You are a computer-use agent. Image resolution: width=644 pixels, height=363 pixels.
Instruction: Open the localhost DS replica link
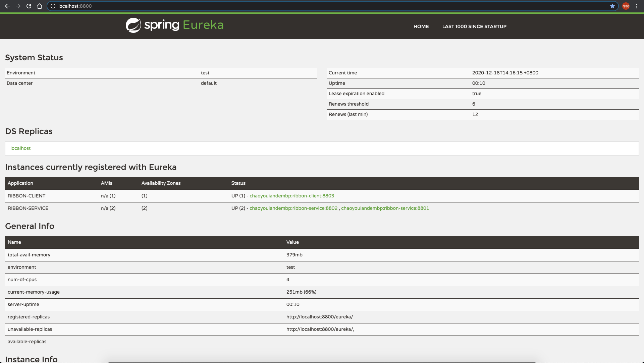click(x=20, y=148)
